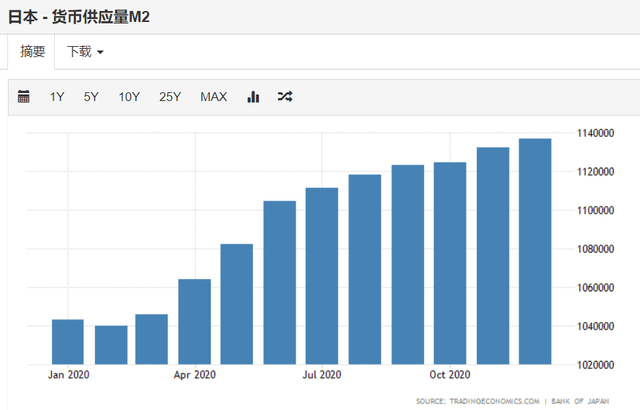Select the 1Y time range
Viewport: 640px width, 410px height.
click(57, 97)
